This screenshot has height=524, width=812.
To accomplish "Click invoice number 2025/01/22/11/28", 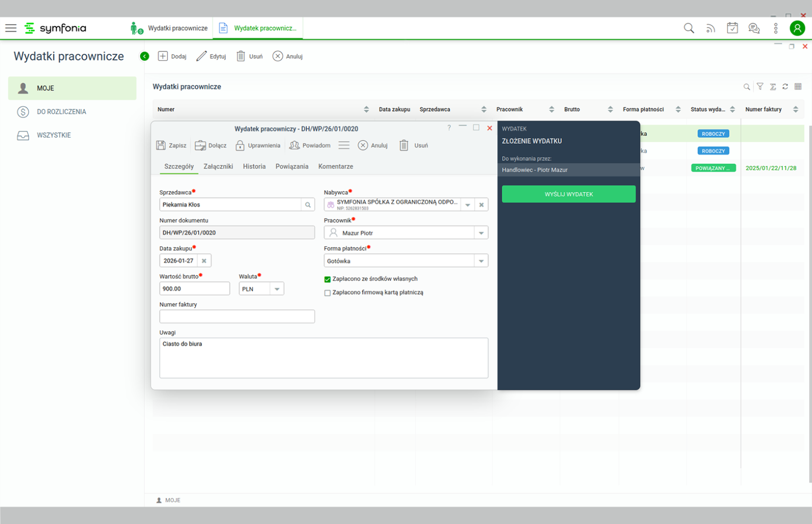I will [771, 168].
